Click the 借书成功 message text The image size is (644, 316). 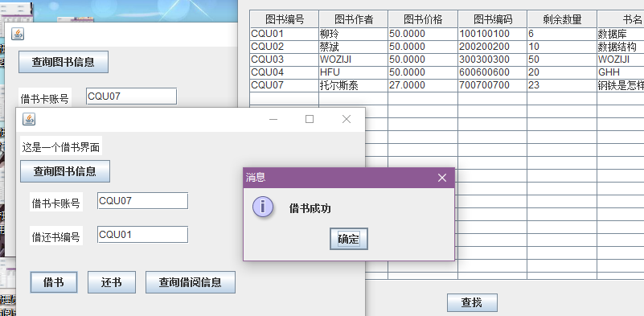(310, 208)
